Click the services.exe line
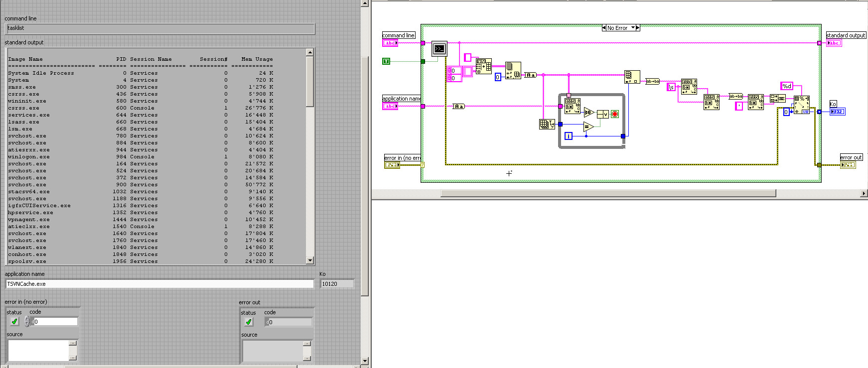868x368 pixels. point(141,115)
